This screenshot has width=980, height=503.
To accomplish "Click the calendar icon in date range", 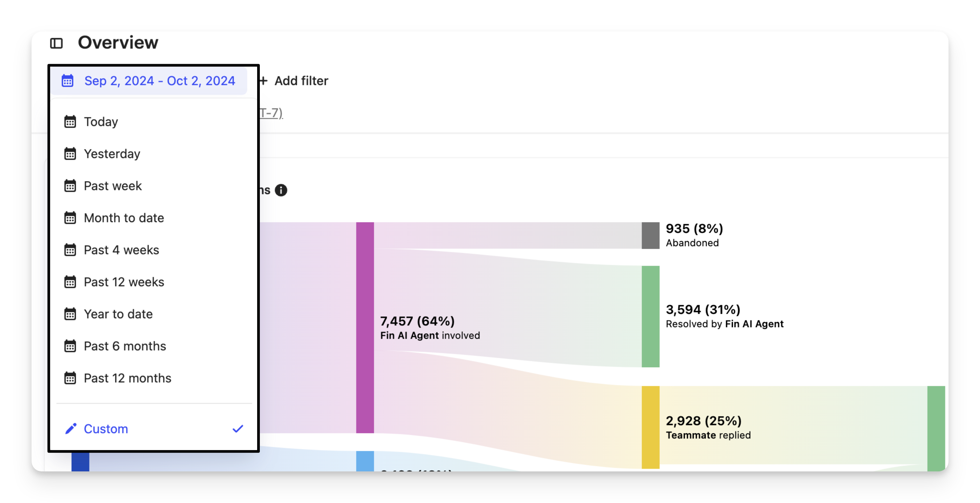I will click(x=68, y=81).
